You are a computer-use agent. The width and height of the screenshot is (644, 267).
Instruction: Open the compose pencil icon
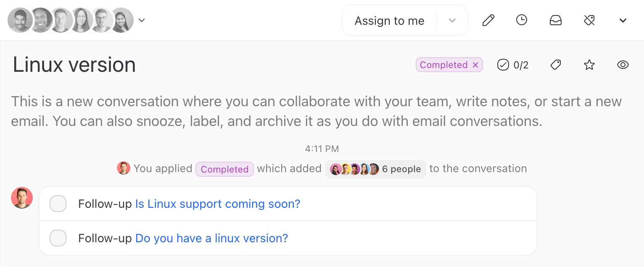488,20
